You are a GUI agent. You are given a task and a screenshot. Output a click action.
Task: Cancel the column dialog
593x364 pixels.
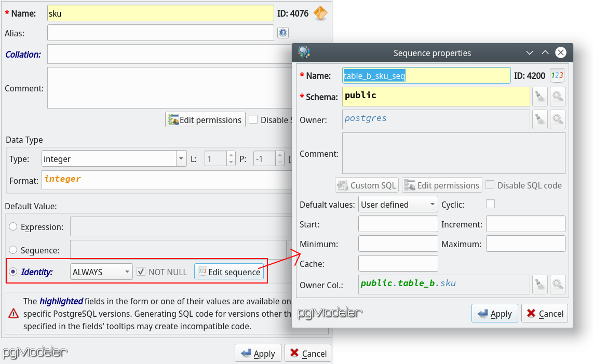pyautogui.click(x=308, y=354)
